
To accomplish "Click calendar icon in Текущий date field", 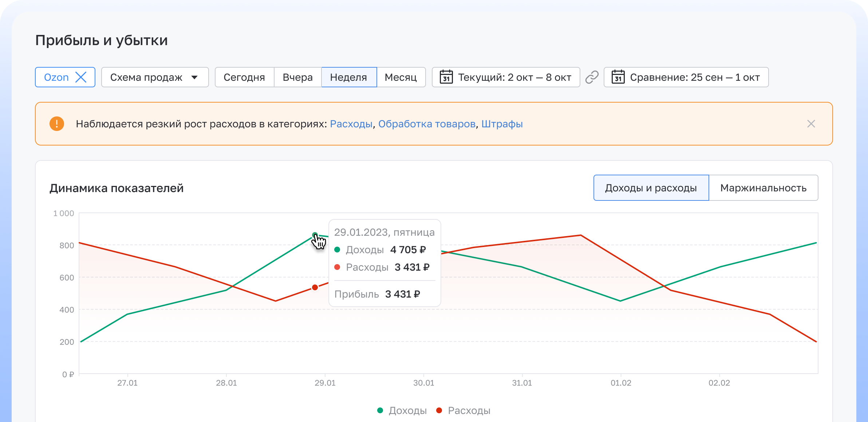I will tap(446, 77).
